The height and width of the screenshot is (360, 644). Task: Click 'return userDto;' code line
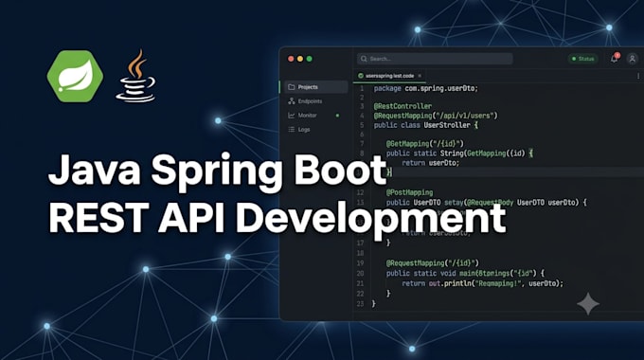click(x=430, y=163)
